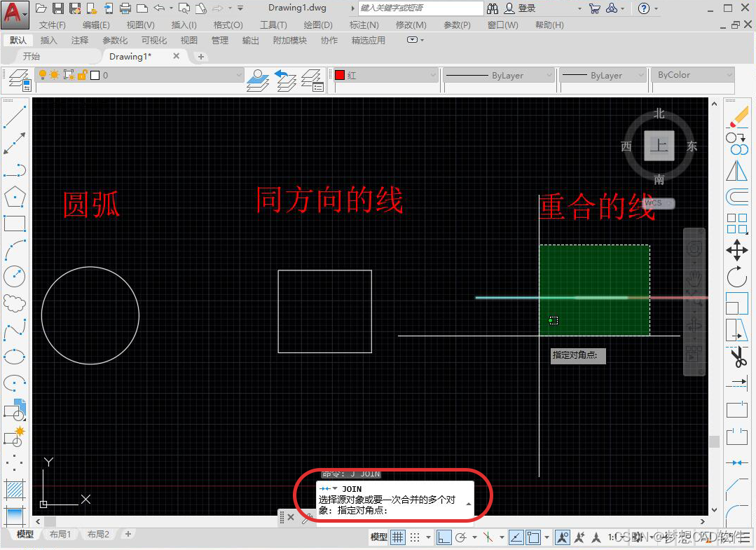Select the Rotate tool on right toolbar
The image size is (756, 550).
[x=737, y=277]
